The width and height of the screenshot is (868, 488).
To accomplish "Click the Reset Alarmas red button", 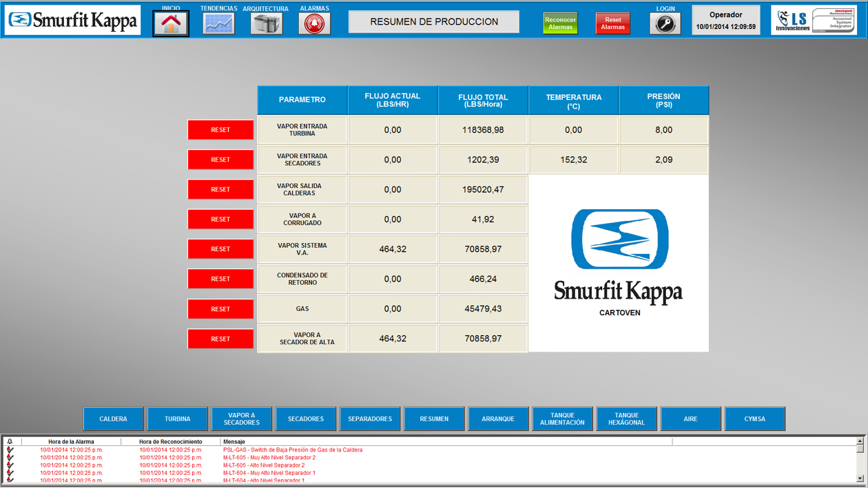I will coord(612,23).
